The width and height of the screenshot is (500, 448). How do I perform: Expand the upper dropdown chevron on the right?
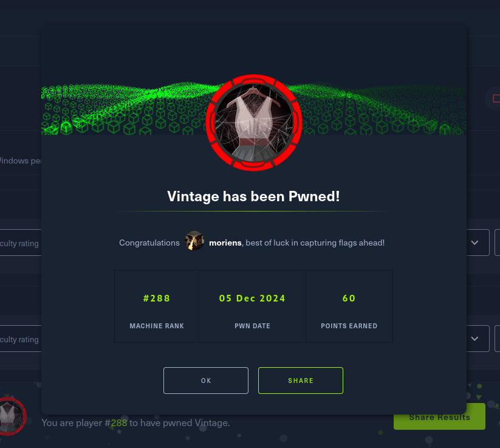tap(474, 243)
